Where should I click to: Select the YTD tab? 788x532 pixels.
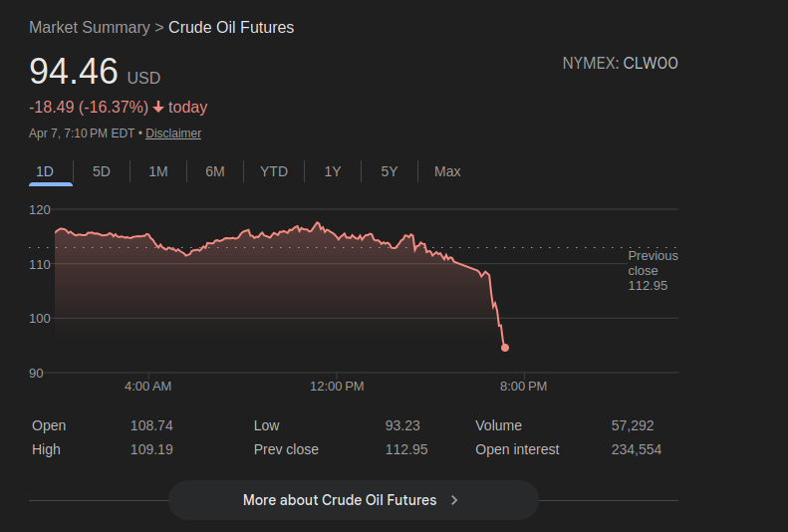click(274, 171)
